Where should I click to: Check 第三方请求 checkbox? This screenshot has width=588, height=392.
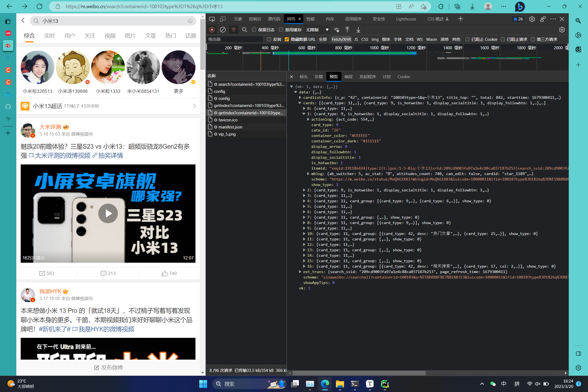point(533,39)
